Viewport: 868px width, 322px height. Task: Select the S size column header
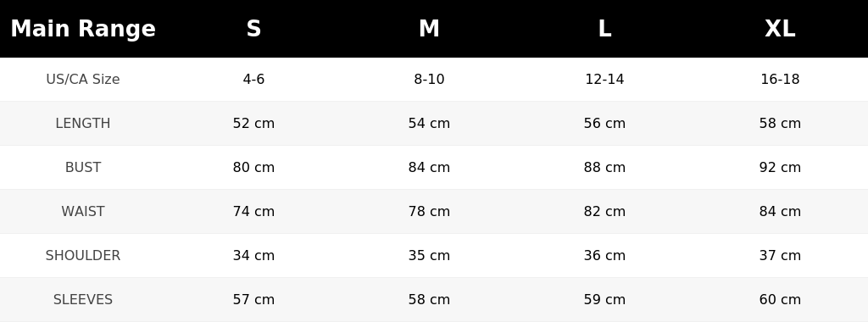tap(253, 29)
